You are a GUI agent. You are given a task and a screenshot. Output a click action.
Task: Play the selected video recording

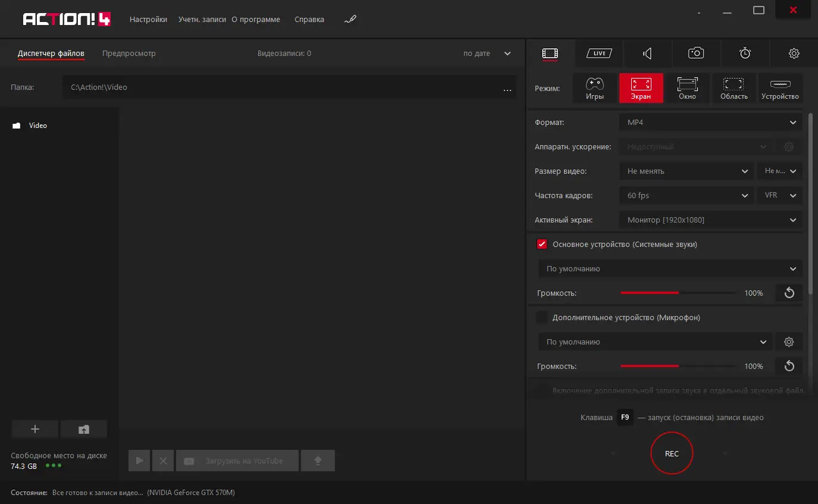pos(139,461)
